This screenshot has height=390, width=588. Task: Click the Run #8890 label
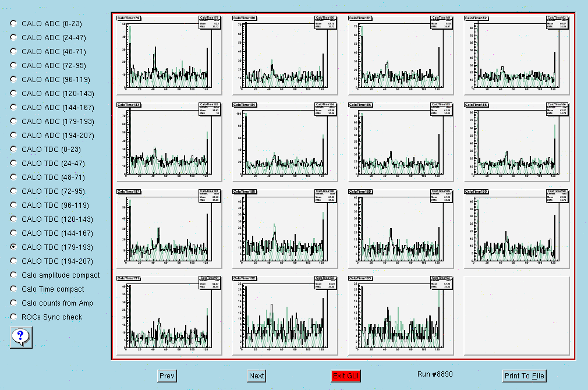click(435, 374)
